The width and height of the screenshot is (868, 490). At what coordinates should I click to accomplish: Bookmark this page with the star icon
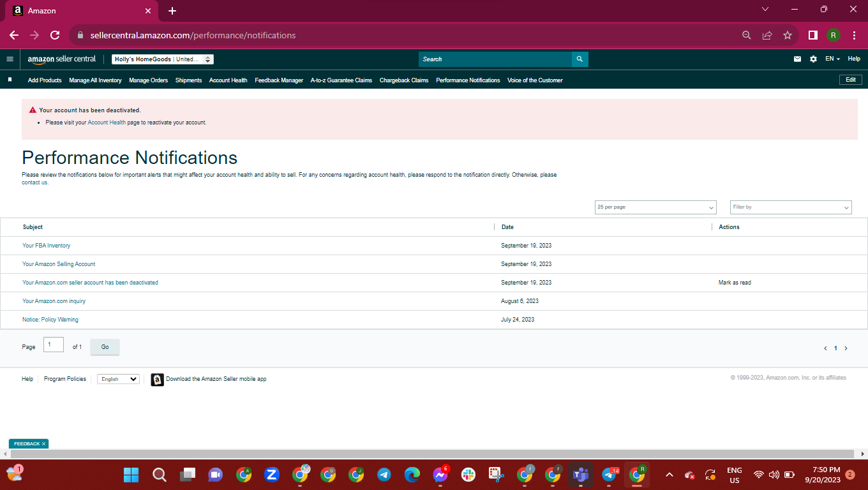pyautogui.click(x=788, y=35)
